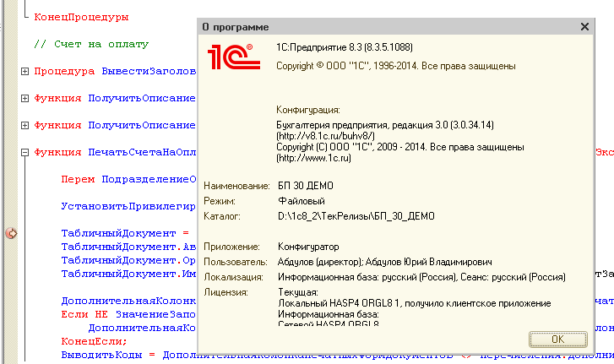Click the КонецЕсли; code line
The width and height of the screenshot is (614, 364).
click(94, 341)
